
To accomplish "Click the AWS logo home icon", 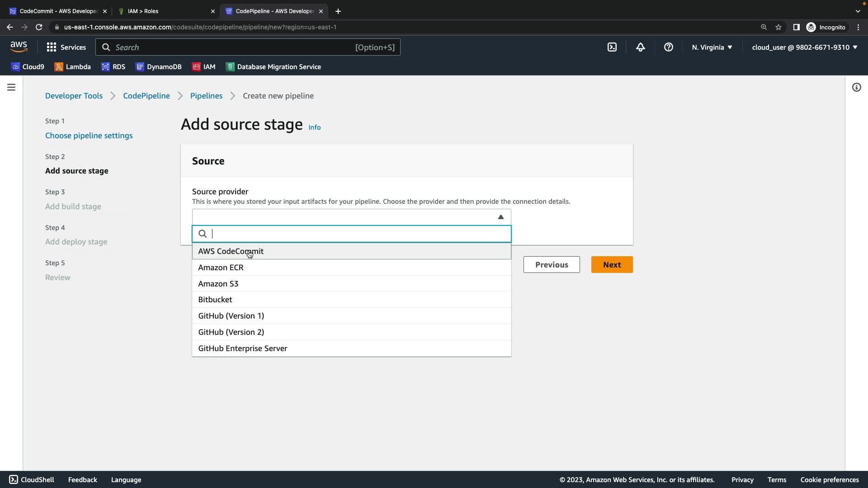I will (19, 47).
